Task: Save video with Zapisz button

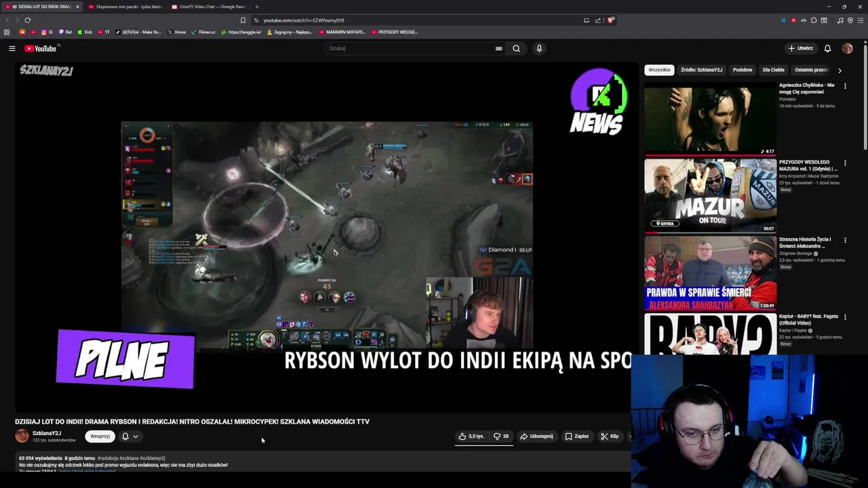Action: coord(577,436)
